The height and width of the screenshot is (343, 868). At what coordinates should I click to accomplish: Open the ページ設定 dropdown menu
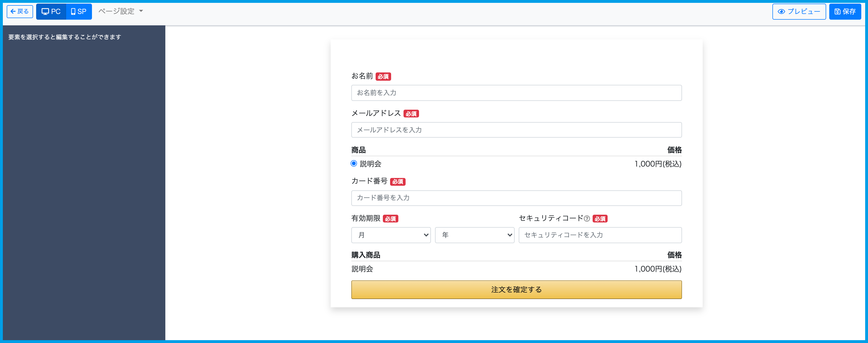pyautogui.click(x=121, y=11)
